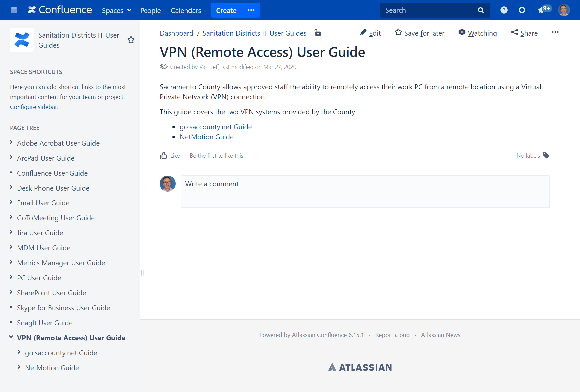Image resolution: width=580 pixels, height=392 pixels.
Task: Click the page views eye icon
Action: [164, 66]
